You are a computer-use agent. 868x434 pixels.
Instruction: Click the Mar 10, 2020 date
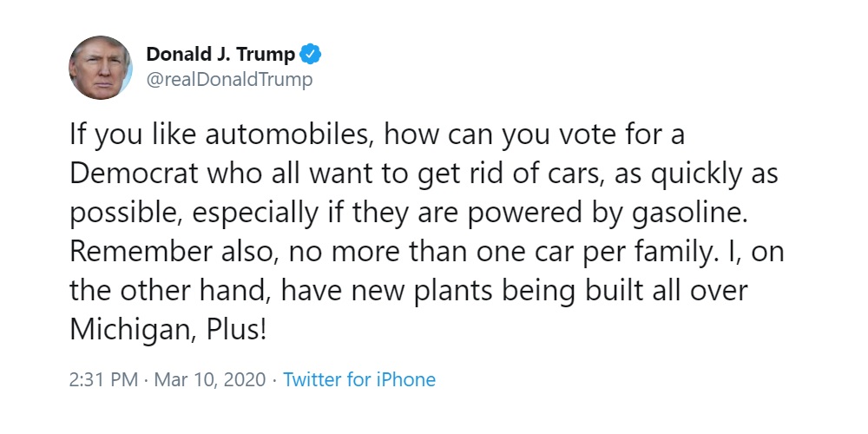[210, 380]
